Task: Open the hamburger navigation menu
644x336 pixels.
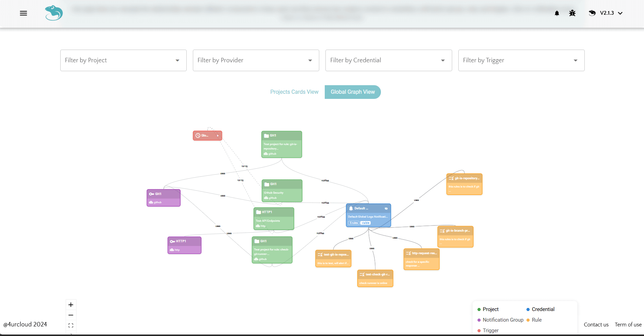Action: 23,13
